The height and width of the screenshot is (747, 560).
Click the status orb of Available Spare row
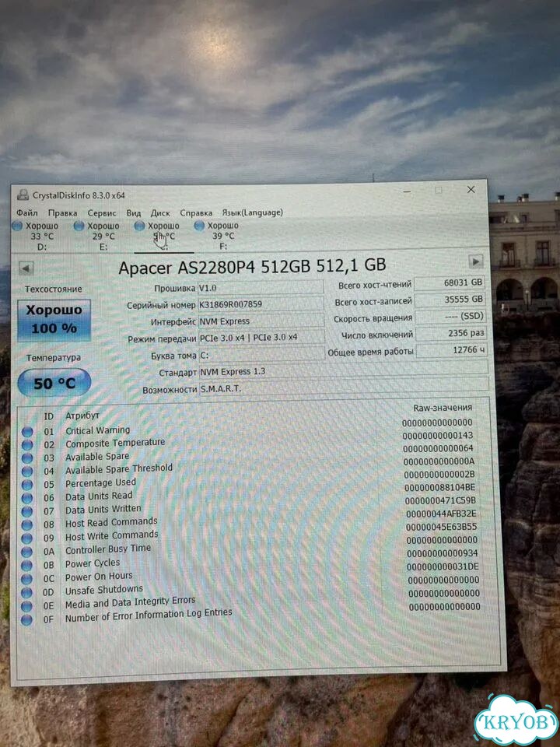27,458
